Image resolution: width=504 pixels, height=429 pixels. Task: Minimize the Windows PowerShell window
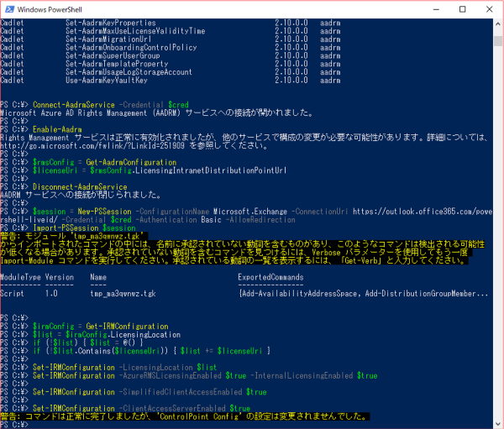[x=436, y=9]
